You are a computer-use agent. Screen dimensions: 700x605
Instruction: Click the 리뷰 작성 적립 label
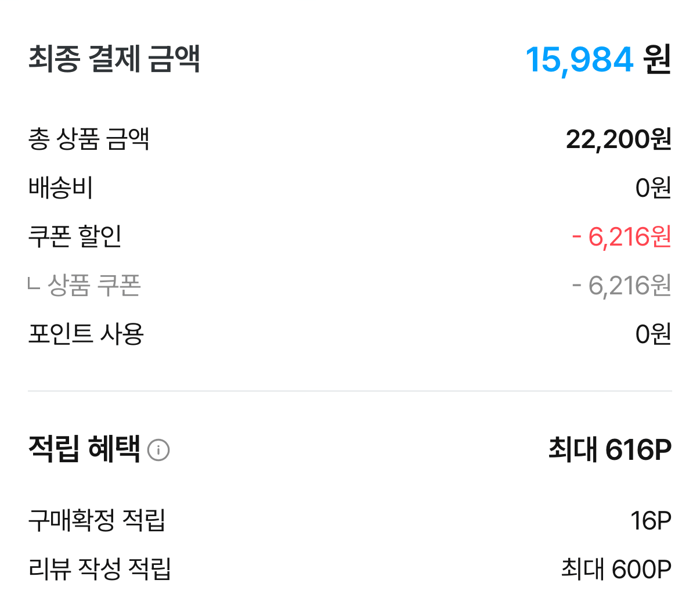point(100,569)
